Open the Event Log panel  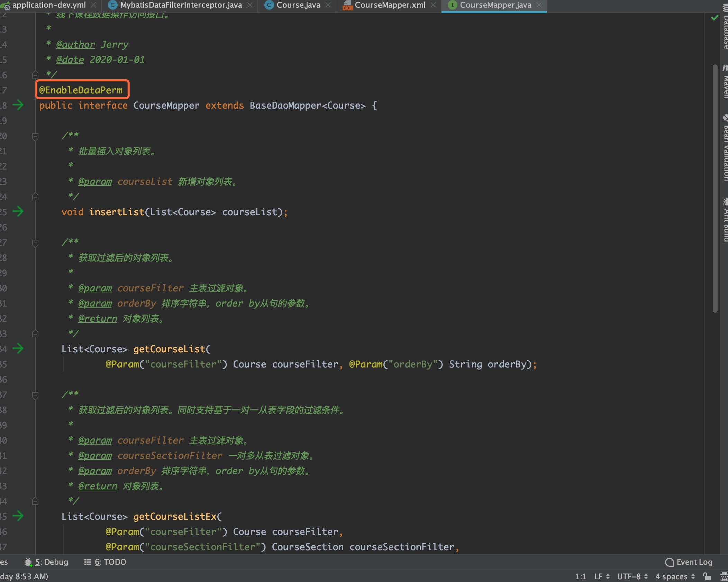(689, 562)
